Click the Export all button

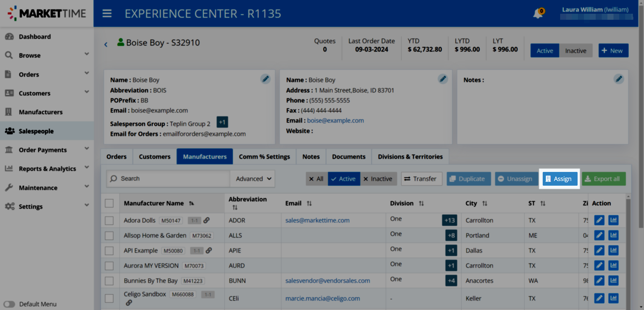click(604, 179)
